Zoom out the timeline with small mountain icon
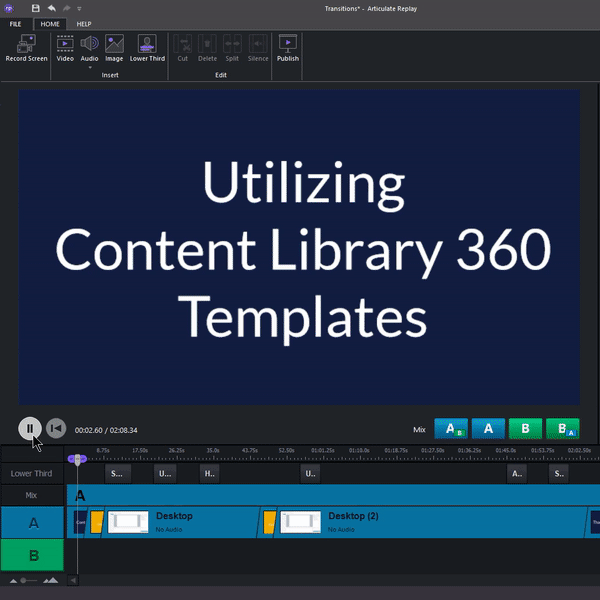 (13, 581)
